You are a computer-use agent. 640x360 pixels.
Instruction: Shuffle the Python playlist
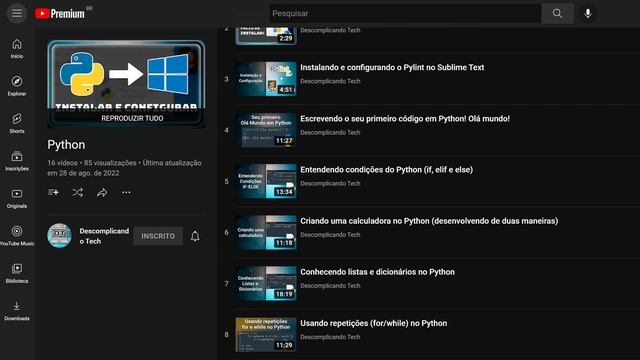[78, 192]
